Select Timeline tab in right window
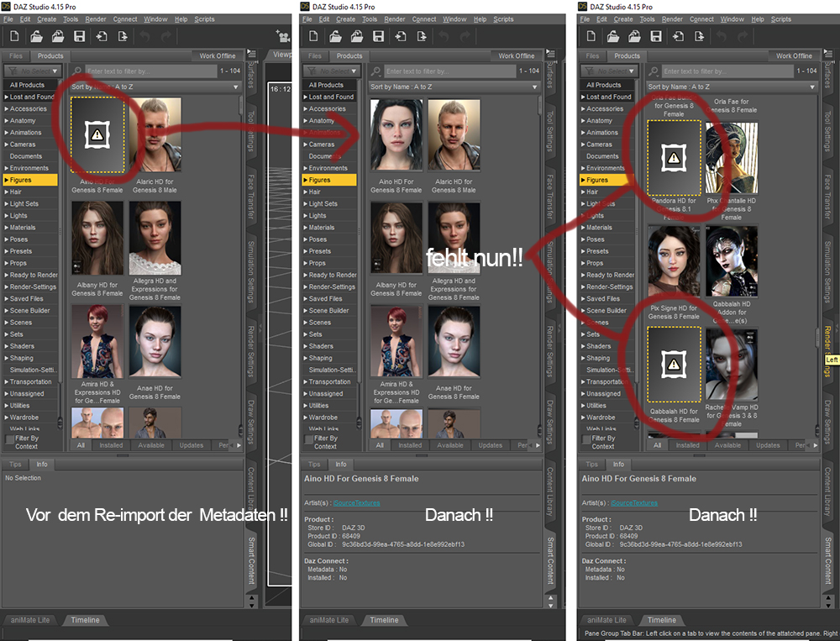Viewport: 840px width, 641px height. coord(662,620)
